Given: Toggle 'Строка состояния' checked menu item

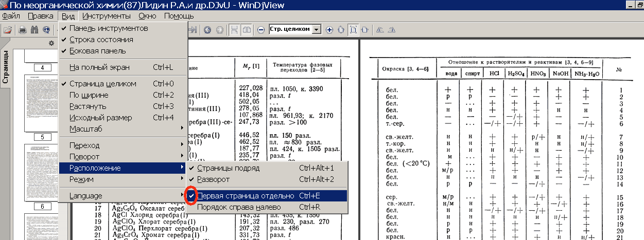Looking at the screenshot, I should pyautogui.click(x=101, y=40).
